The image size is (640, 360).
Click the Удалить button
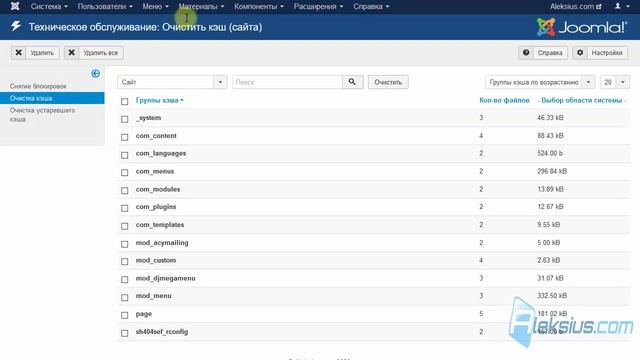pyautogui.click(x=35, y=53)
